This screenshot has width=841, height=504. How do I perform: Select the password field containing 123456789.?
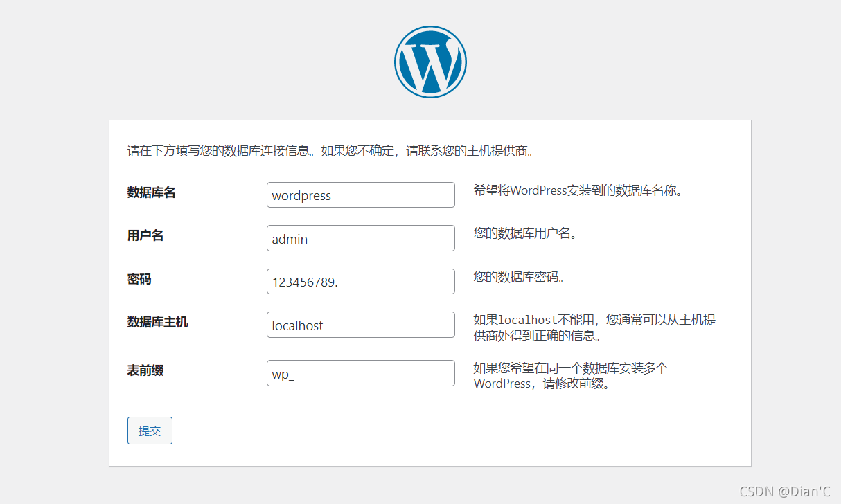click(361, 282)
